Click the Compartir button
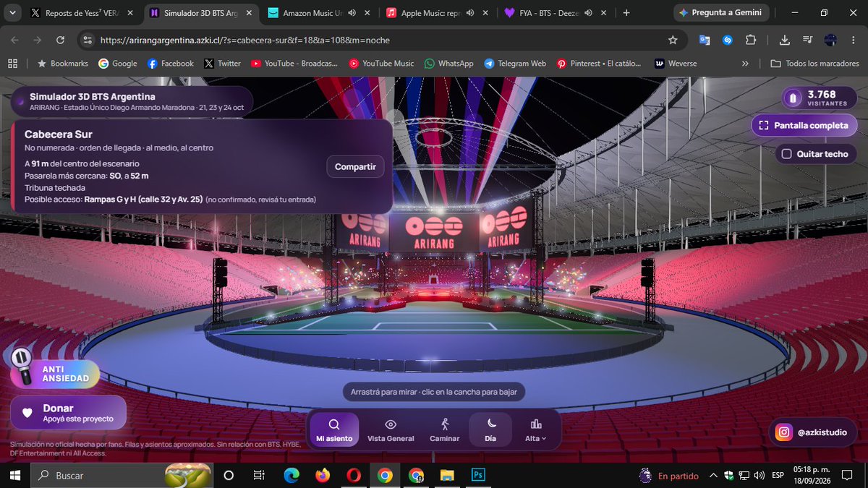Viewport: 868px width, 488px height. (355, 166)
